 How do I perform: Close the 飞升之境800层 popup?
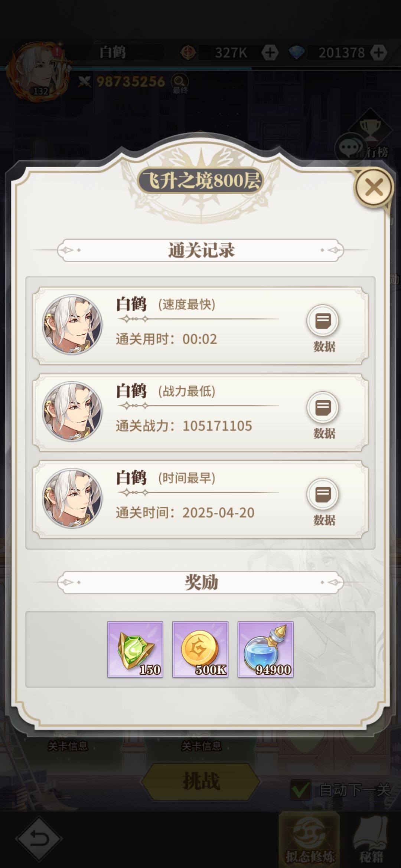[x=374, y=187]
